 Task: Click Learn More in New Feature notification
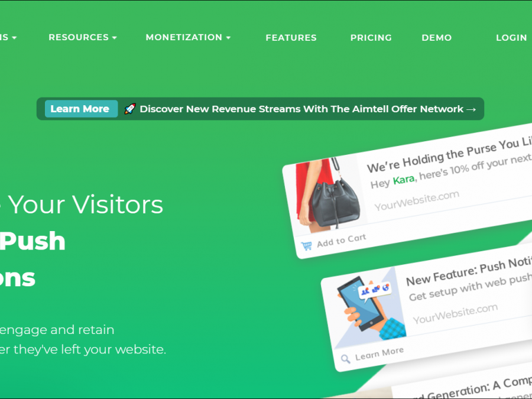point(379,353)
